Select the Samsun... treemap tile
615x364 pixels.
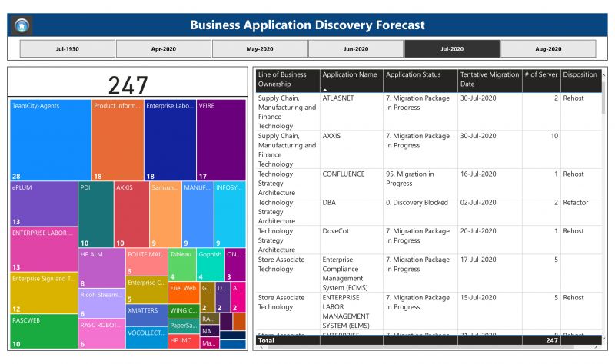pyautogui.click(x=165, y=214)
